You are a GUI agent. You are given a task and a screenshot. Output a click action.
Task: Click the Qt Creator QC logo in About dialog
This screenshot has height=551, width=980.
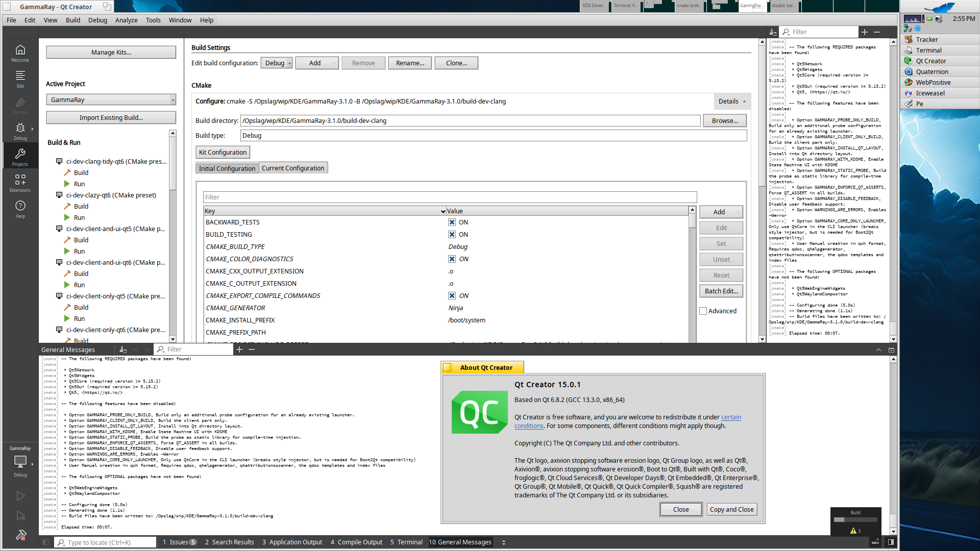pos(479,412)
